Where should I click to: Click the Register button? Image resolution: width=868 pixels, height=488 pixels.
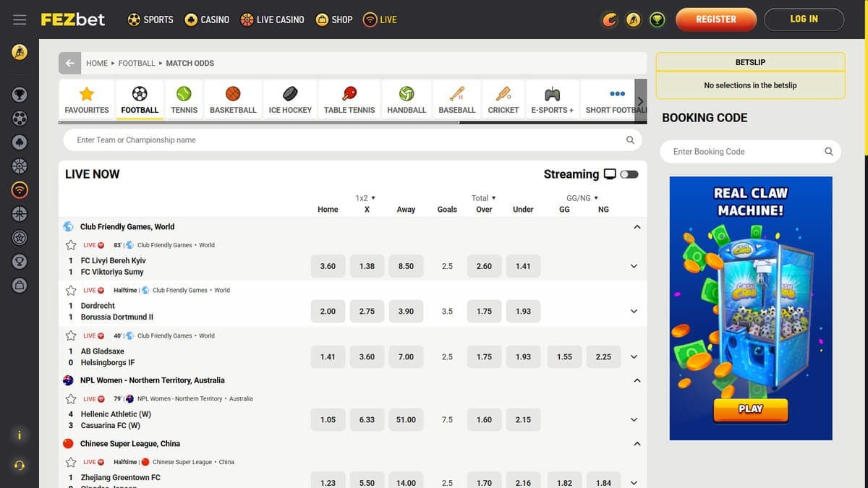pyautogui.click(x=716, y=20)
